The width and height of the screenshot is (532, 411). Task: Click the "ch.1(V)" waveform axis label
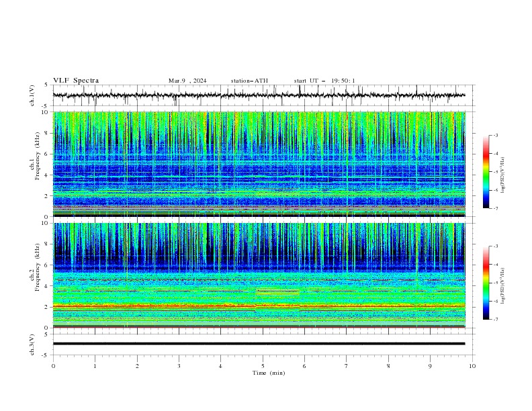(x=32, y=95)
